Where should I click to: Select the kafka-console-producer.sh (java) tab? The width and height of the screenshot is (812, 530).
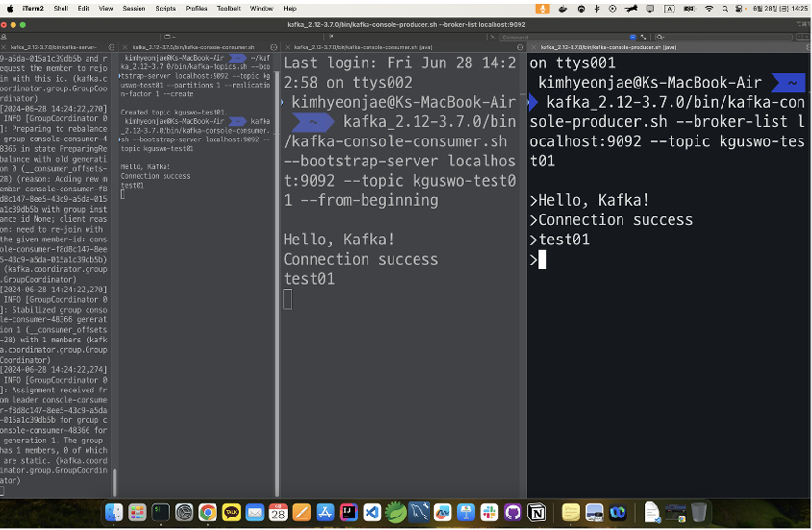(608, 46)
